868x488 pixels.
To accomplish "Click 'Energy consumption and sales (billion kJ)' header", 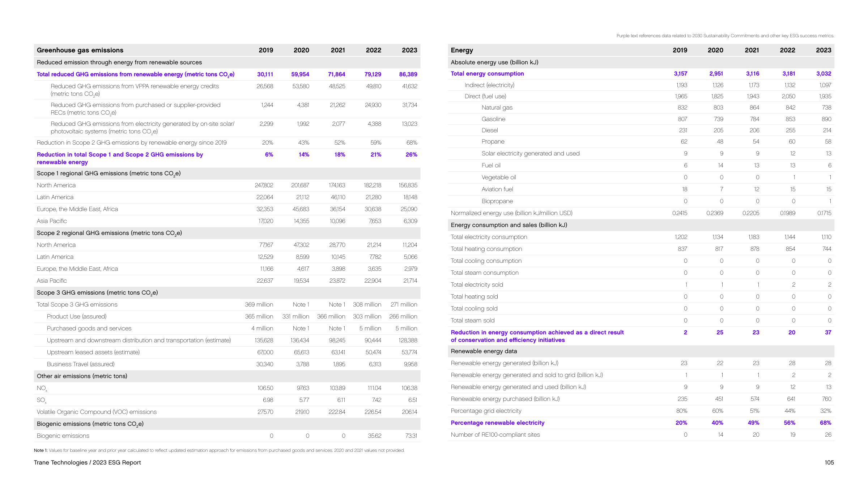I will (509, 225).
